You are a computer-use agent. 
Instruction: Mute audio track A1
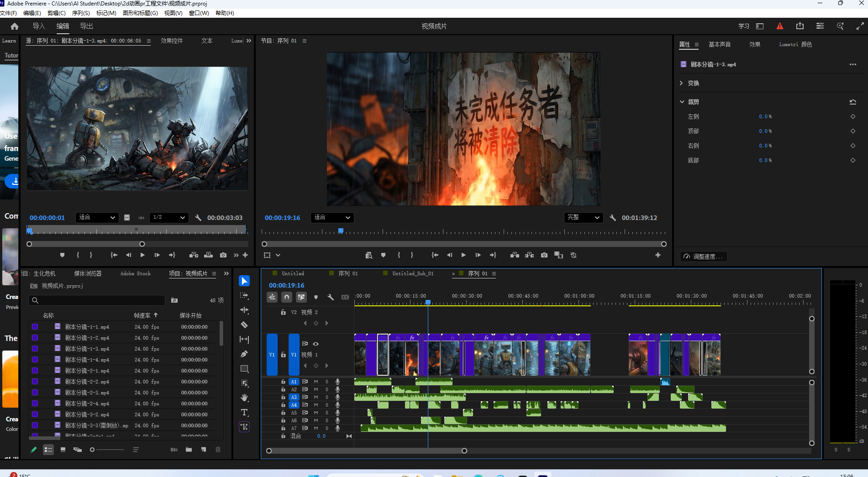click(316, 382)
